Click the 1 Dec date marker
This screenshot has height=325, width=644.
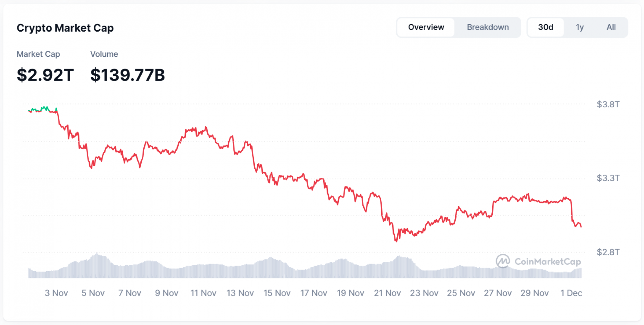point(571,293)
